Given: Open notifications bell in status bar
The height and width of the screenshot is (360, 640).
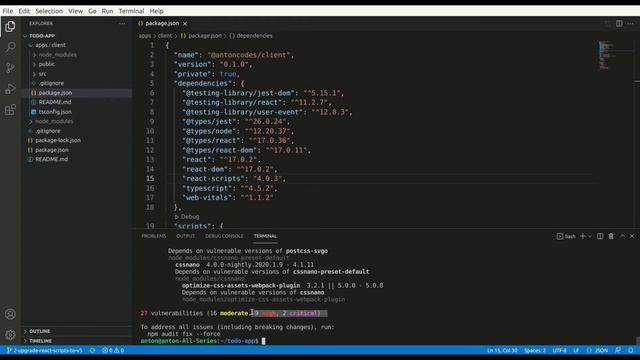Looking at the screenshot, I should [631, 350].
